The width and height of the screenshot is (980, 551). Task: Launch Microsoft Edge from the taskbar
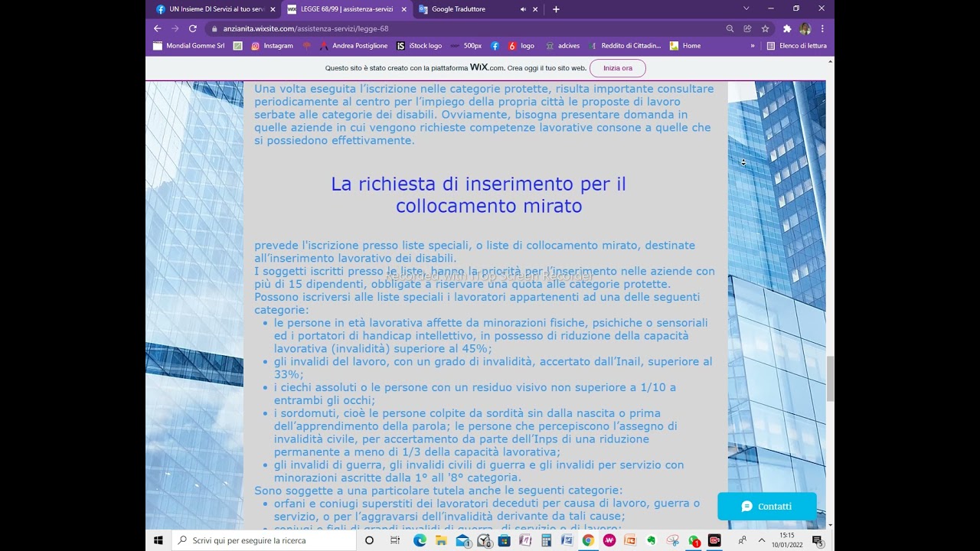tap(420, 540)
